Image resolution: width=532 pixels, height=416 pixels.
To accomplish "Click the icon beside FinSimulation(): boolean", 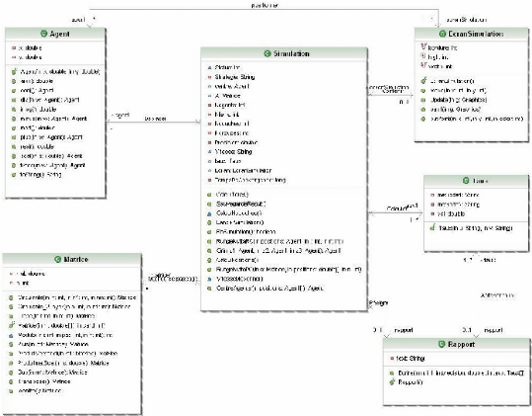I will point(209,232).
